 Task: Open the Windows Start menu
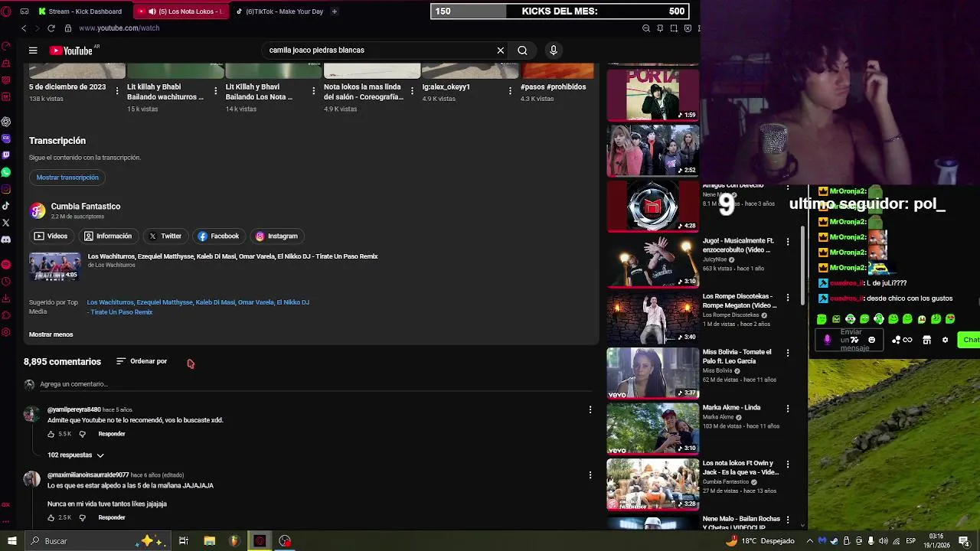(x=11, y=541)
